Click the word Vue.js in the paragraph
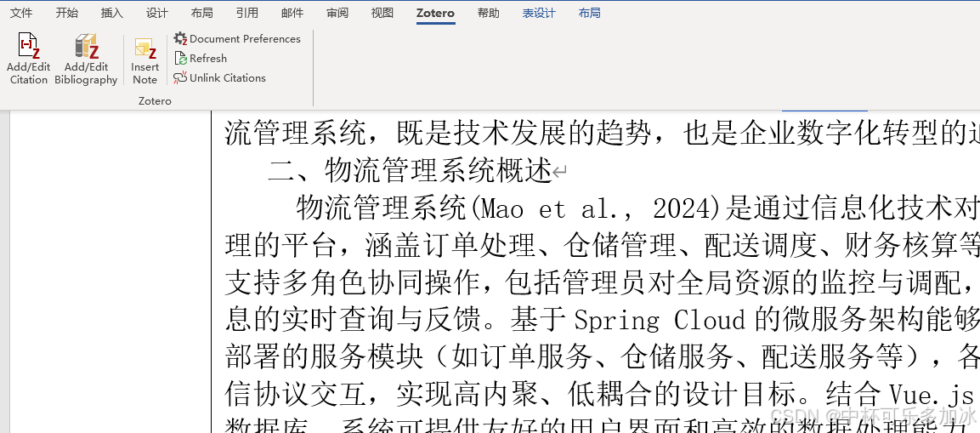The width and height of the screenshot is (980, 433). 931,396
